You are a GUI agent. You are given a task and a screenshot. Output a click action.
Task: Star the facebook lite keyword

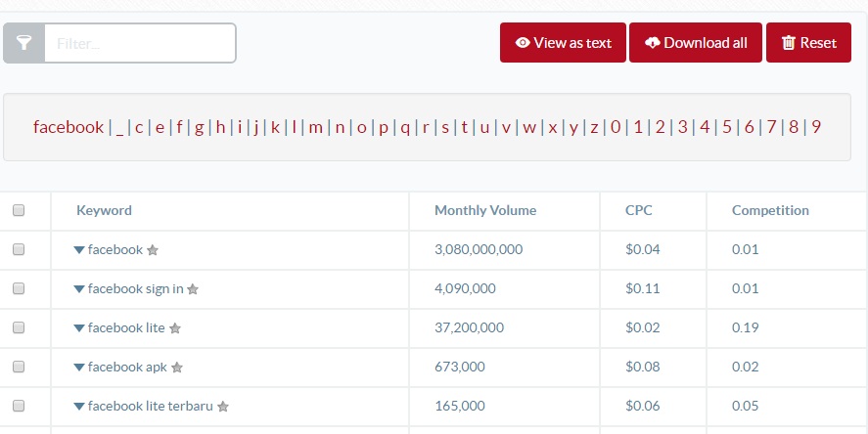coord(175,328)
